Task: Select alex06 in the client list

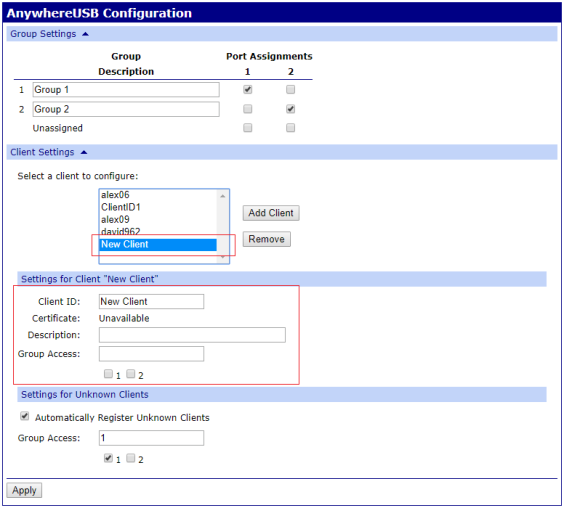Action: tap(158, 195)
